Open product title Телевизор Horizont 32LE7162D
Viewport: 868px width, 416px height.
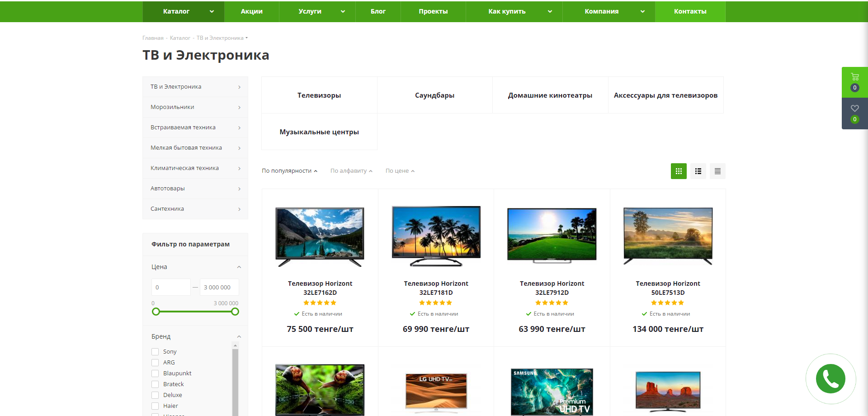[320, 288]
